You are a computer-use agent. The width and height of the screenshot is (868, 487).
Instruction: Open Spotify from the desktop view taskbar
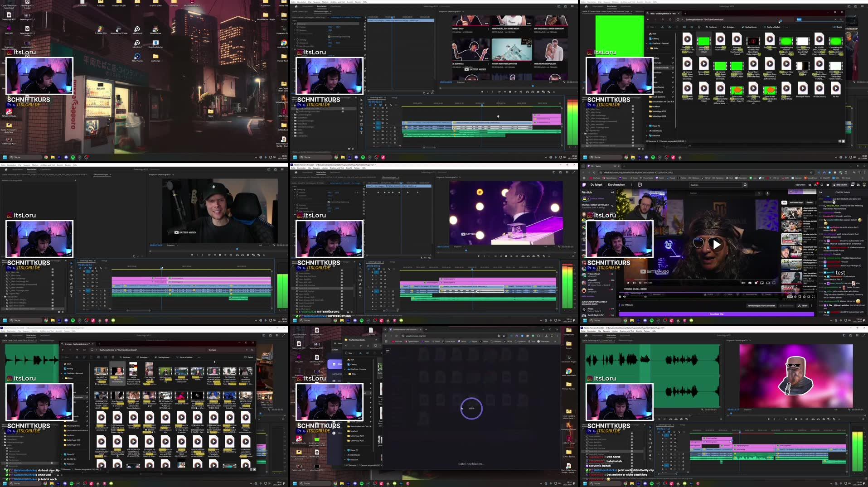pyautogui.click(x=73, y=157)
